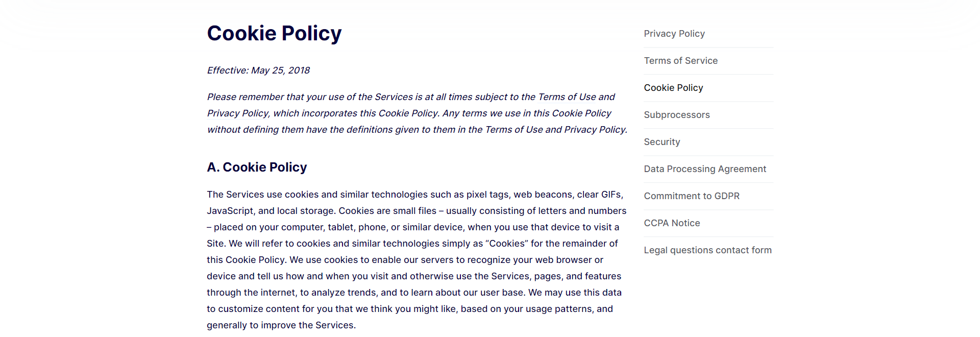Visit the Commitment to GDPR page
This screenshot has width=980, height=337.
click(x=691, y=196)
